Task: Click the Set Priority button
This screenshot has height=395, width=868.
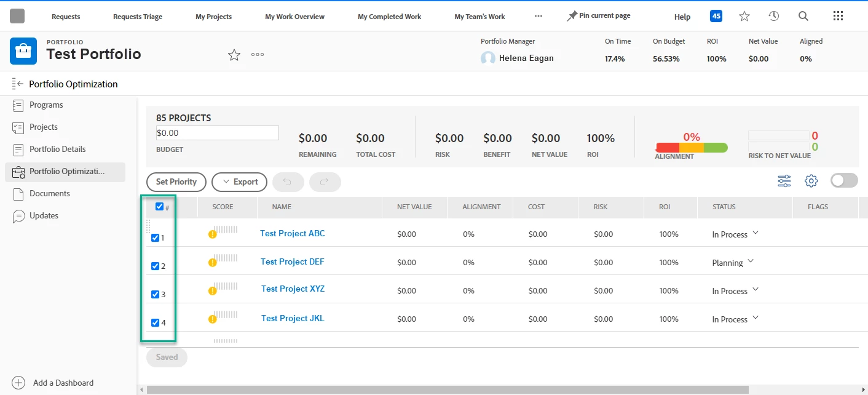Action: click(176, 182)
